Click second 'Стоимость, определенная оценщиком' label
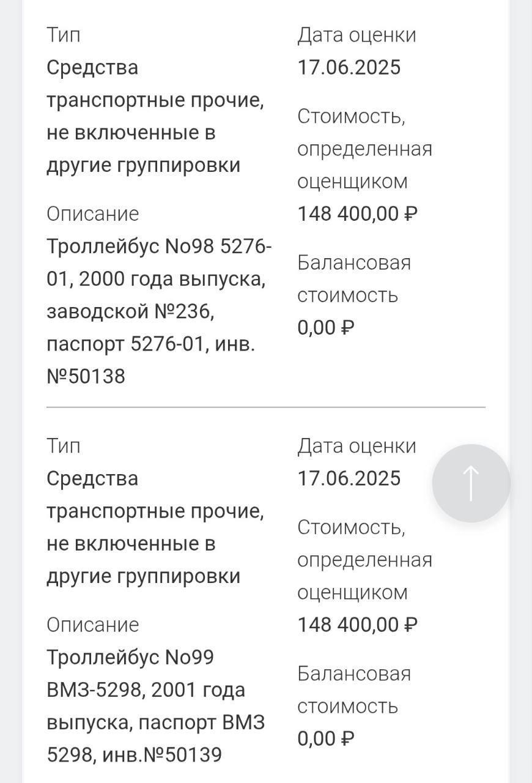The height and width of the screenshot is (783, 532). click(364, 559)
